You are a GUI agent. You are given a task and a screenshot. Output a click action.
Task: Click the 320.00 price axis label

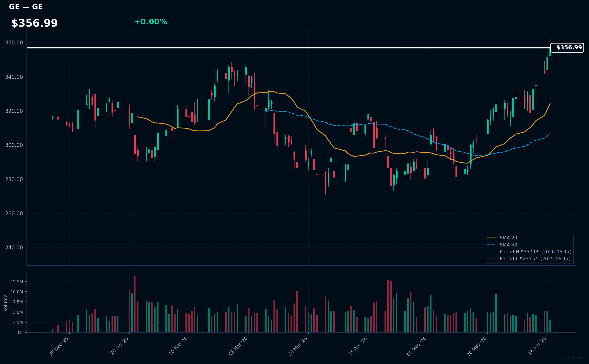(x=14, y=111)
